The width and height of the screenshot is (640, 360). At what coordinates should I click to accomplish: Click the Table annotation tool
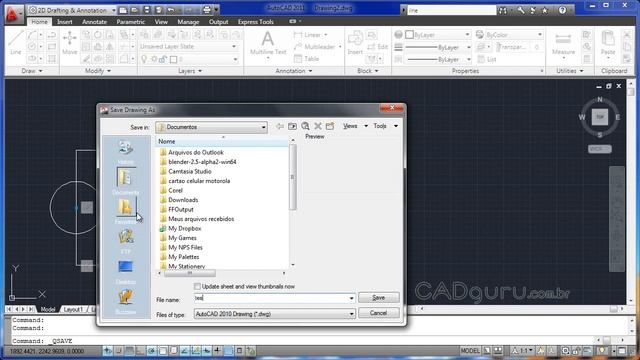point(307,59)
